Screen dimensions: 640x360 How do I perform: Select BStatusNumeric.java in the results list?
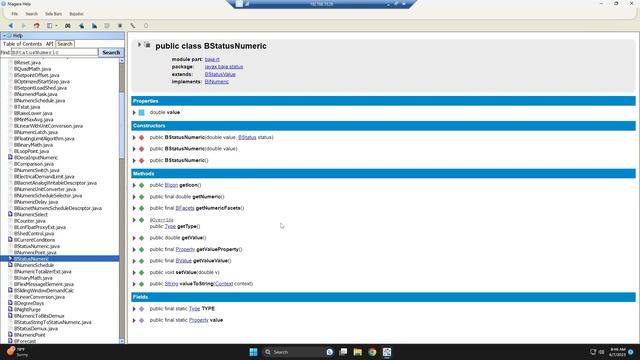tap(37, 246)
